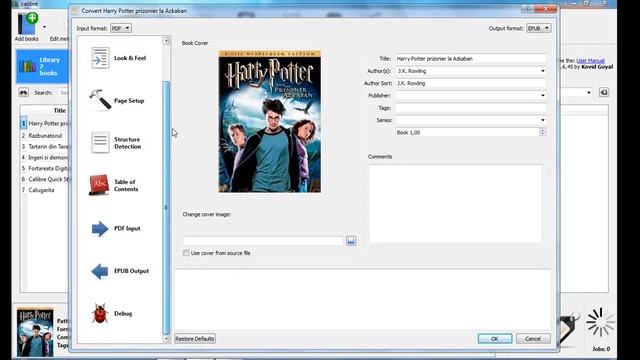Click Harry Potter cover thumbnail in details panel

coord(35,332)
